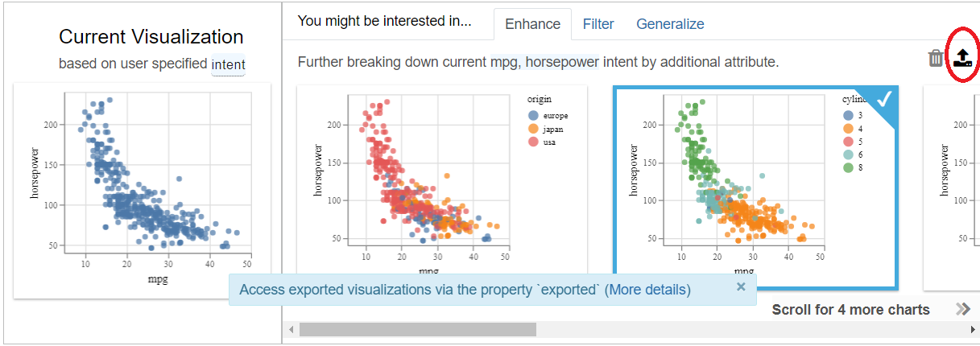980x346 pixels.
Task: Click the trash delete icon
Action: tap(936, 58)
